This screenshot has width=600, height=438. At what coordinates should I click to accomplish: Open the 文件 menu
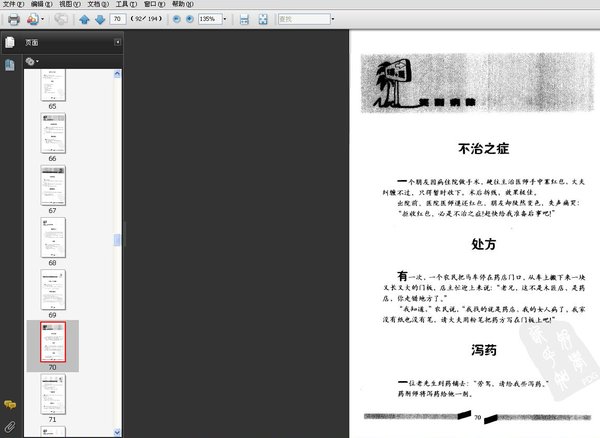(13, 4)
